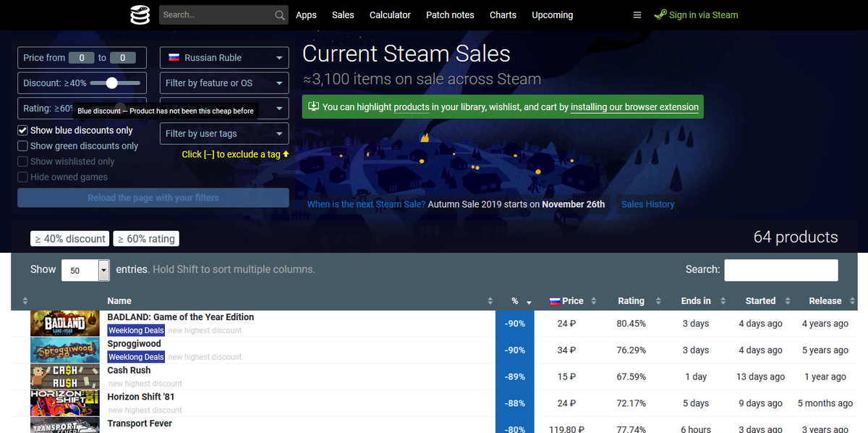Click Reload the page with your filters

pyautogui.click(x=153, y=198)
